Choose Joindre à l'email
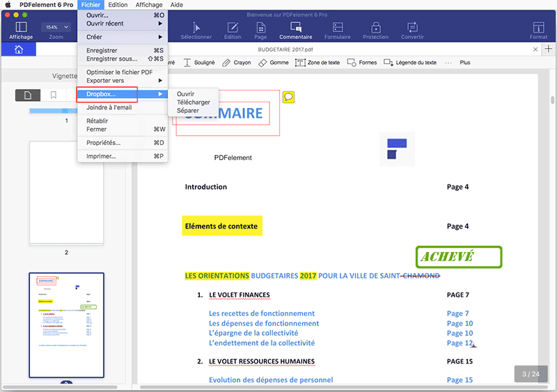Screen dimensions: 557x392 click(x=123, y=107)
